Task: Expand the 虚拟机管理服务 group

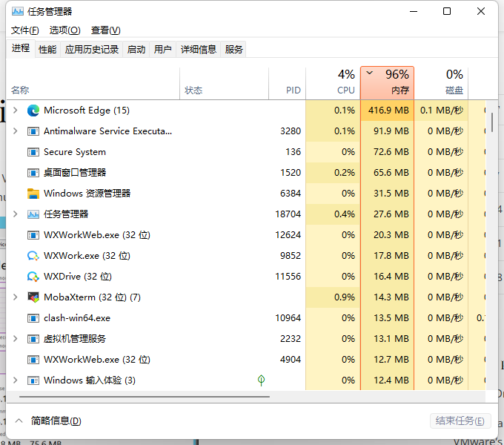Action: pyautogui.click(x=15, y=339)
